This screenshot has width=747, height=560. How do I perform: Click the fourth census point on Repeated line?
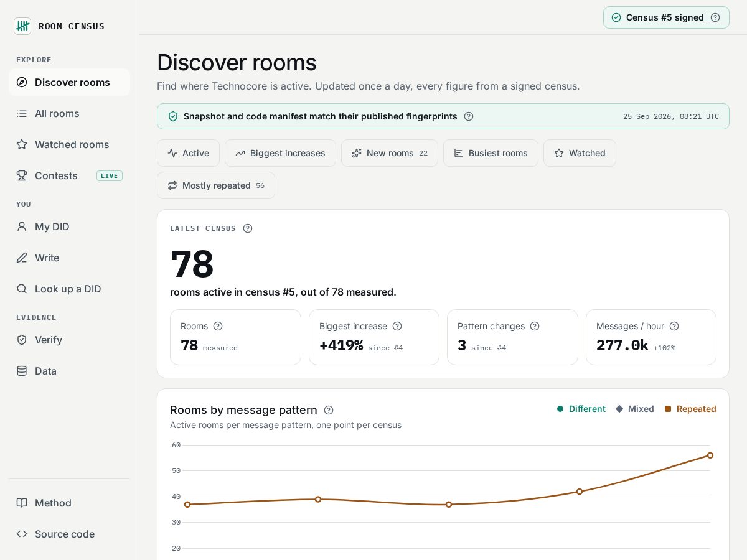click(580, 492)
